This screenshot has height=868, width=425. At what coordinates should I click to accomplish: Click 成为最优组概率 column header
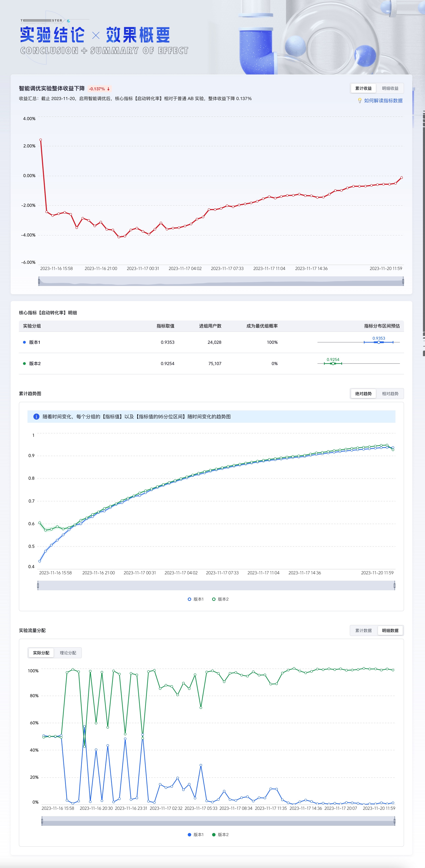[x=262, y=326]
